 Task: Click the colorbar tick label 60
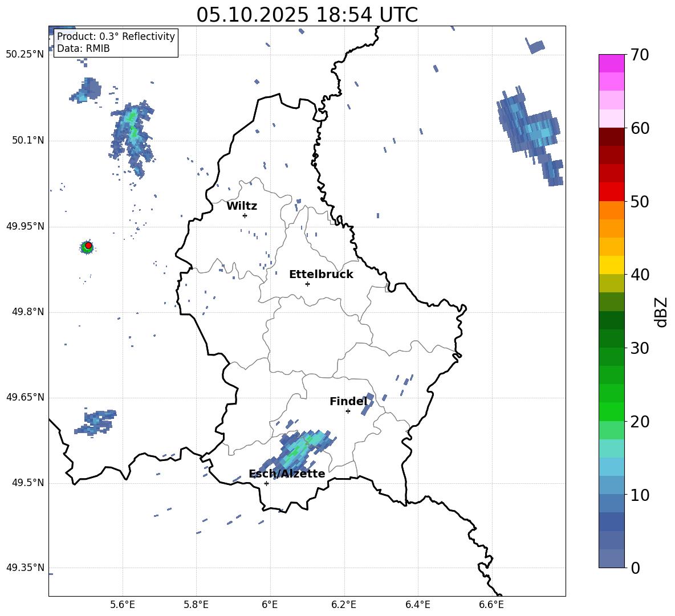click(640, 128)
